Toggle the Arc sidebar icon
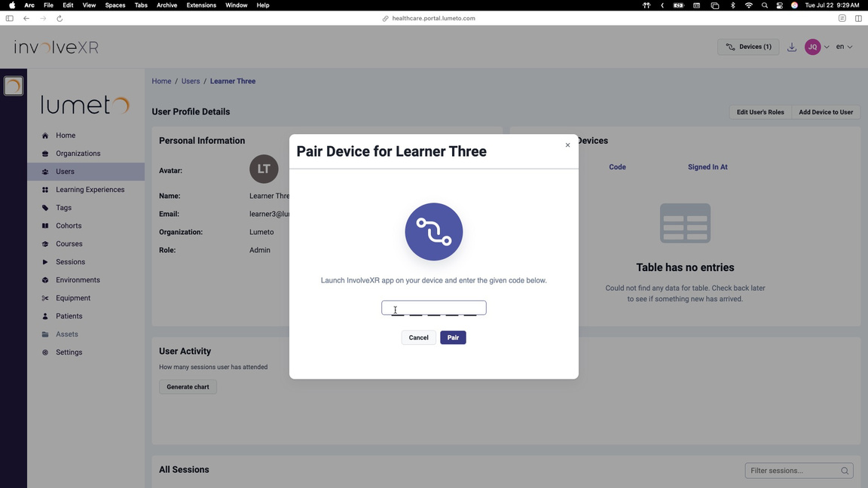Image resolution: width=868 pixels, height=488 pixels. point(9,18)
